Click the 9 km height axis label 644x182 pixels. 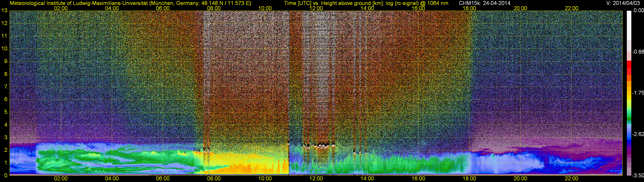[6, 61]
